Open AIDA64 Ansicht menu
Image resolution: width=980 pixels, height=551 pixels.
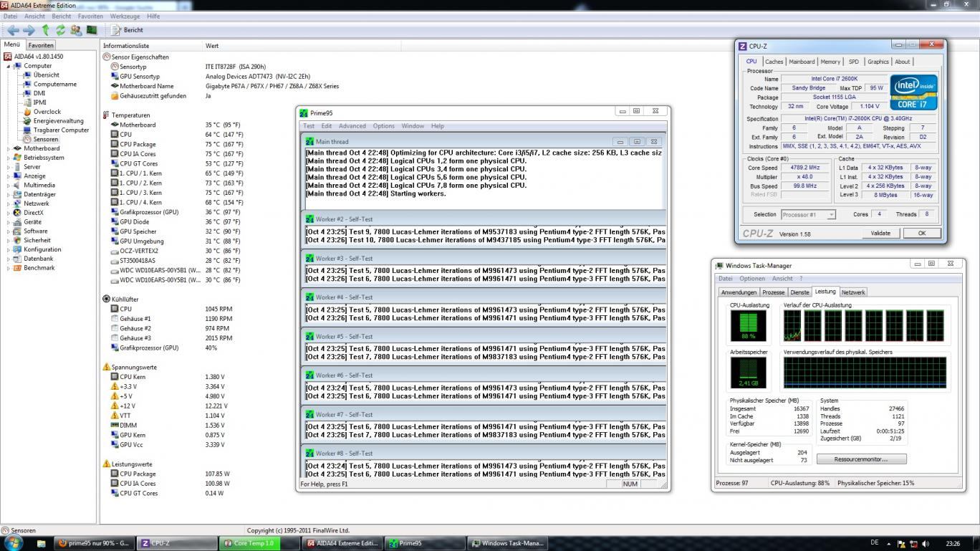[x=34, y=16]
